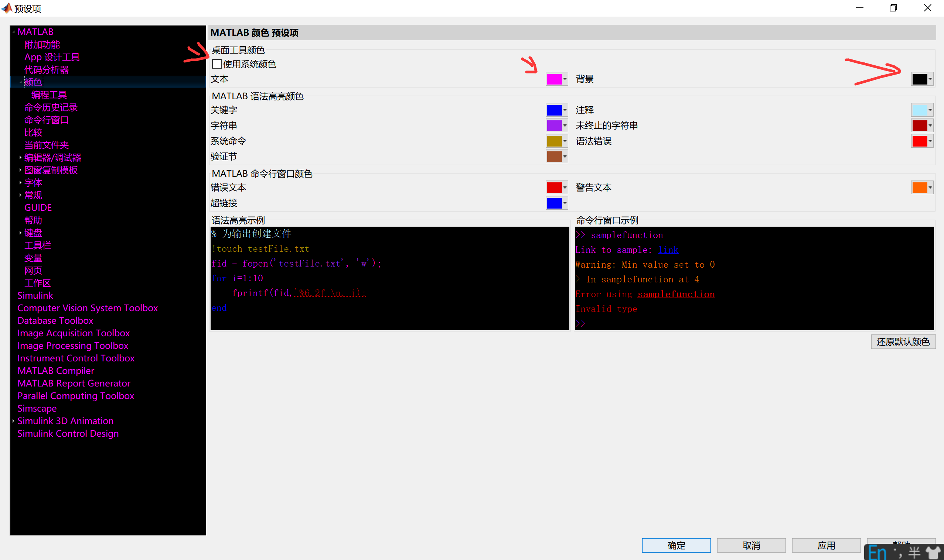Select 编程工具 under 颜色

click(49, 95)
